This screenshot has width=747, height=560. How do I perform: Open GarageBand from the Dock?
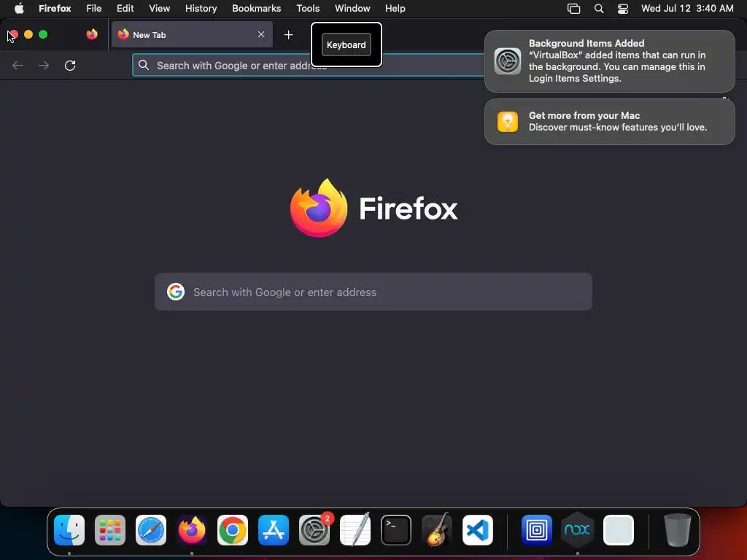tap(437, 529)
